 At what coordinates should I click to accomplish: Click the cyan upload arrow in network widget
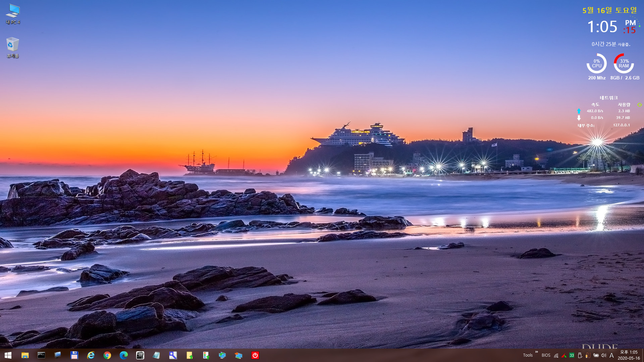pyautogui.click(x=579, y=111)
